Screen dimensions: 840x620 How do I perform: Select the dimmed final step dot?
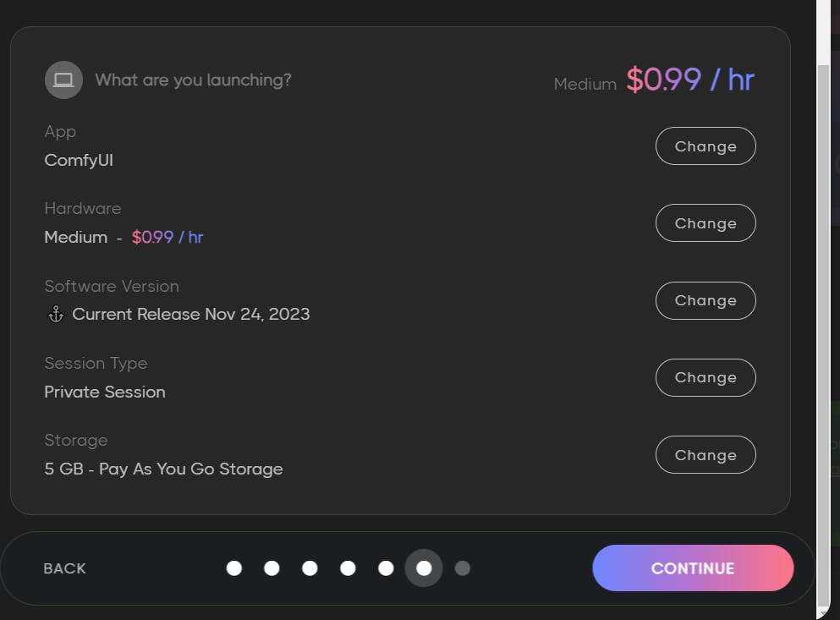[462, 568]
